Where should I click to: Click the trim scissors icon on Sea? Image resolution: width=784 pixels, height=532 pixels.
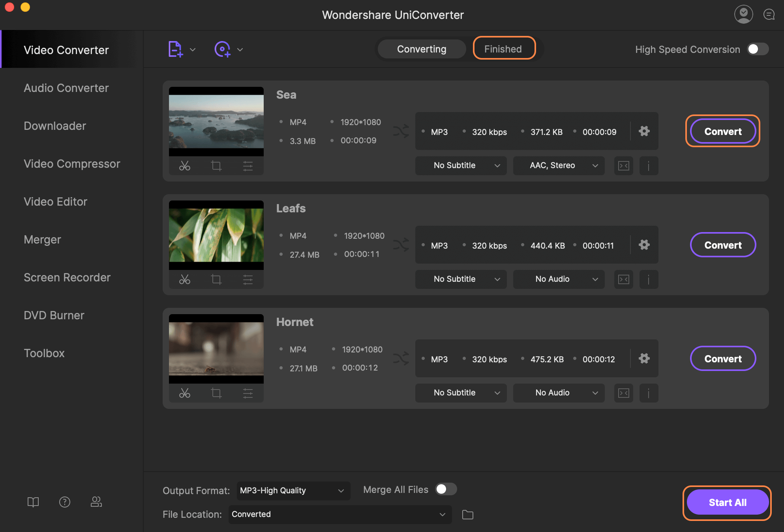pos(184,165)
